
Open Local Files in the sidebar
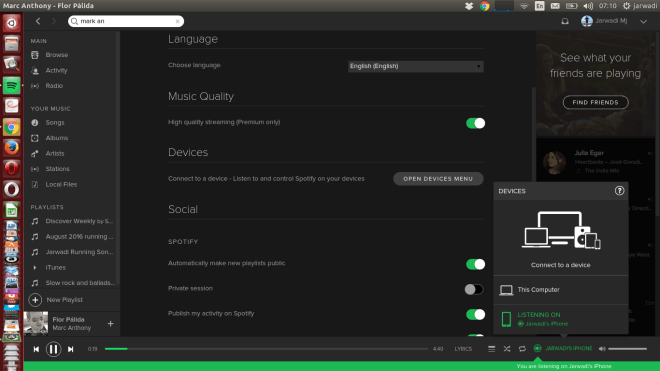point(61,184)
